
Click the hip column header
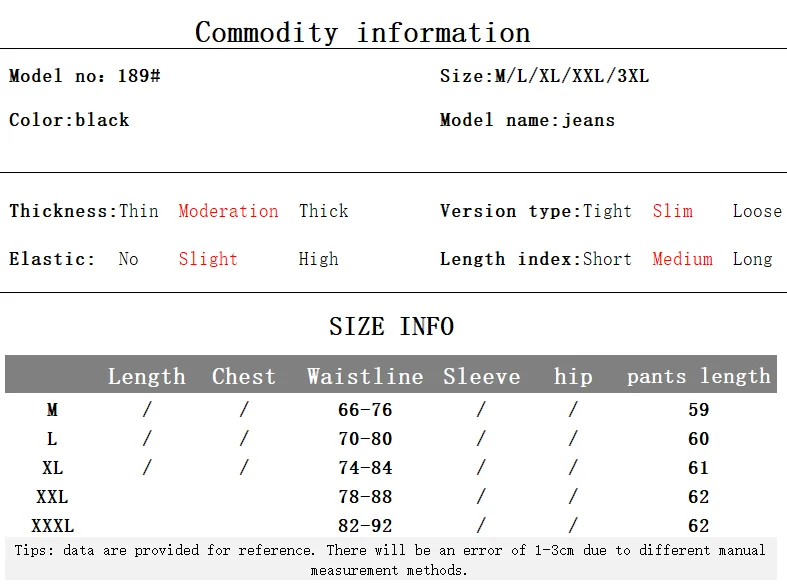tap(573, 376)
